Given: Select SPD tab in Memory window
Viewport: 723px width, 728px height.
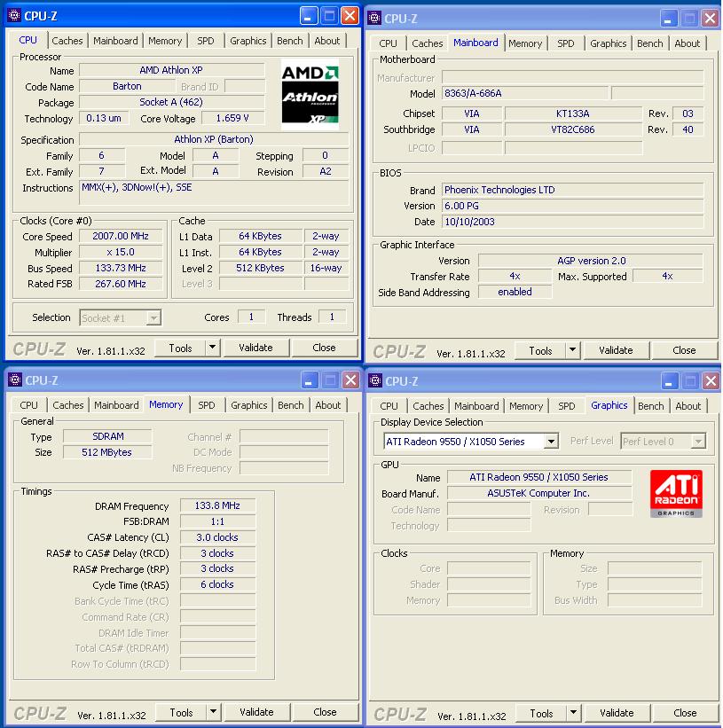Looking at the screenshot, I should pos(207,405).
